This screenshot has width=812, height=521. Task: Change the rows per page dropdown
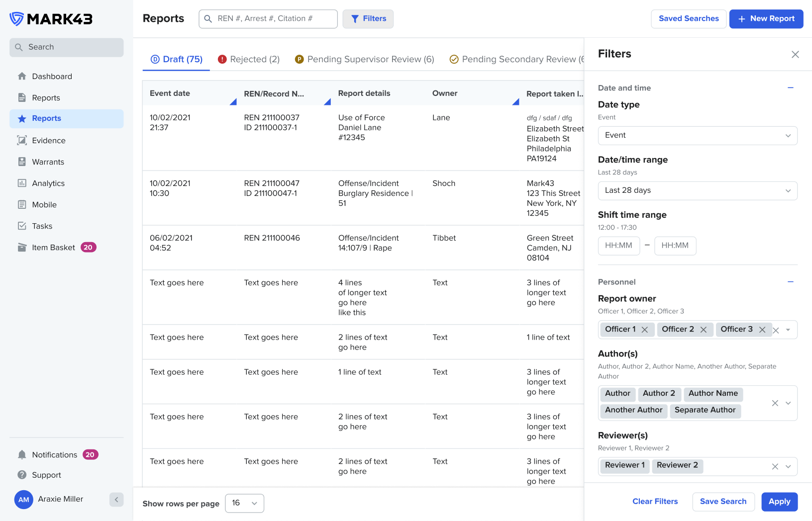244,503
